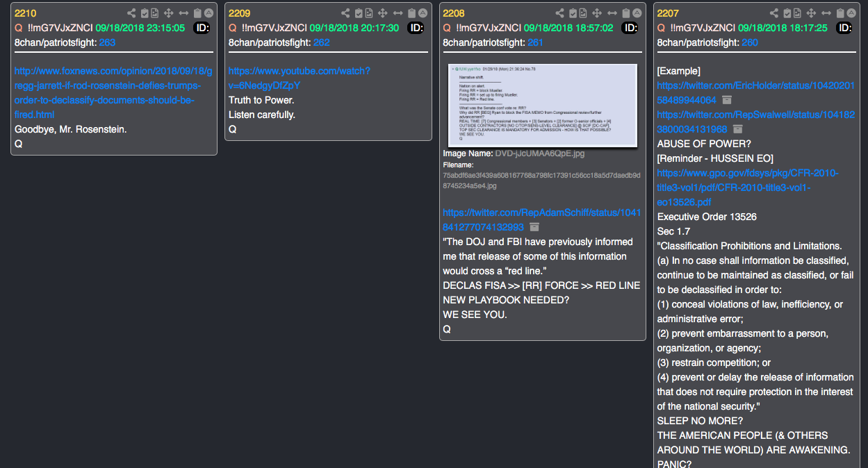
Task: Click the clipboard-check icon on post 2210
Action: point(145,13)
